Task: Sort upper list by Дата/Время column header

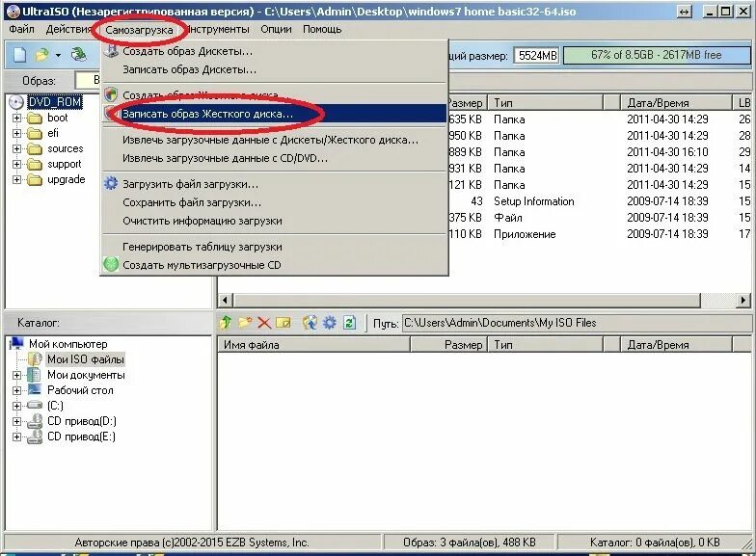Action: tap(675, 102)
